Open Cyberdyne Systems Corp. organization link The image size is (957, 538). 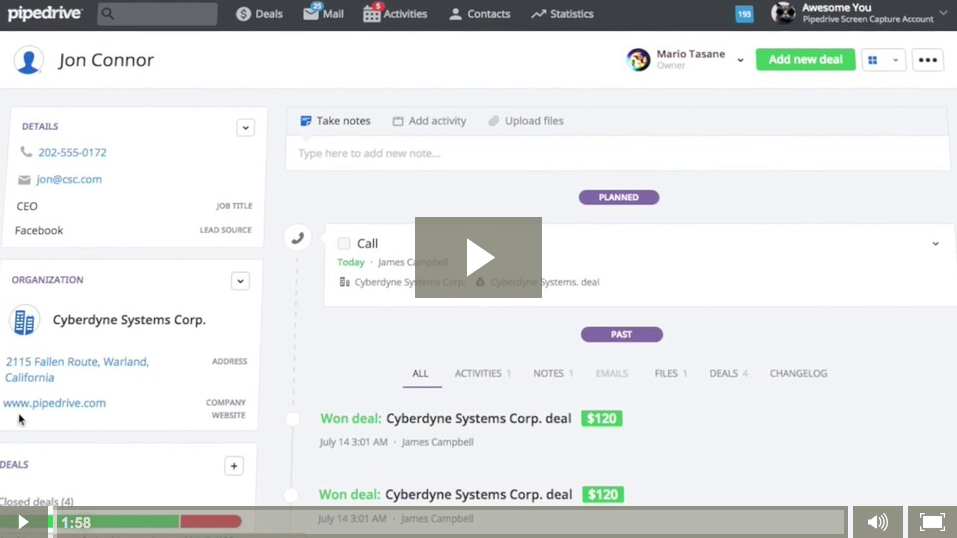point(129,319)
